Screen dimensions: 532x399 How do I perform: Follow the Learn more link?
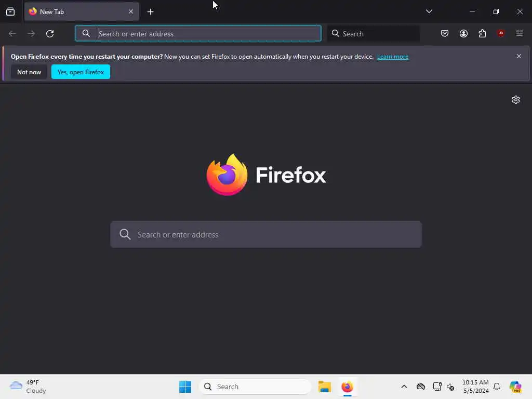click(x=393, y=57)
